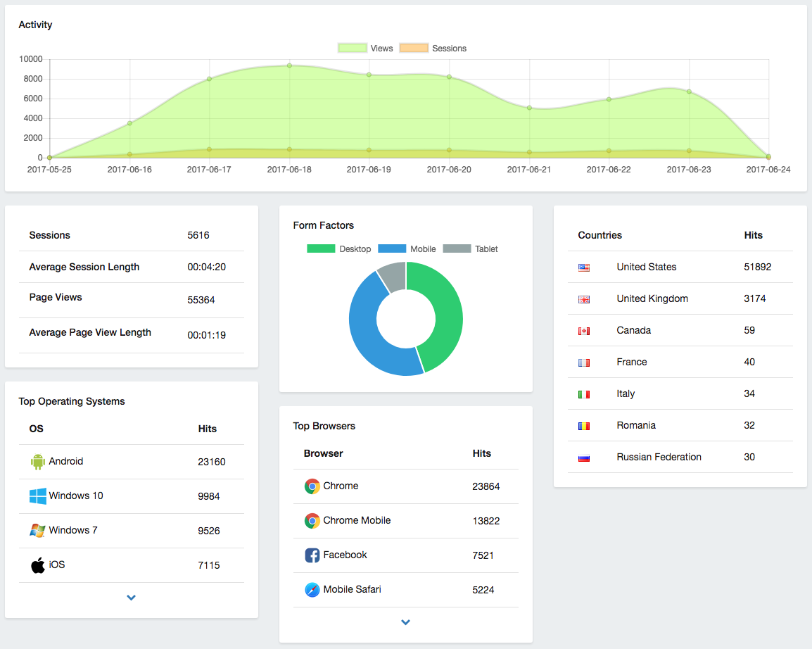The height and width of the screenshot is (649, 812).
Task: Click the Android icon in operating systems
Action: [x=38, y=462]
